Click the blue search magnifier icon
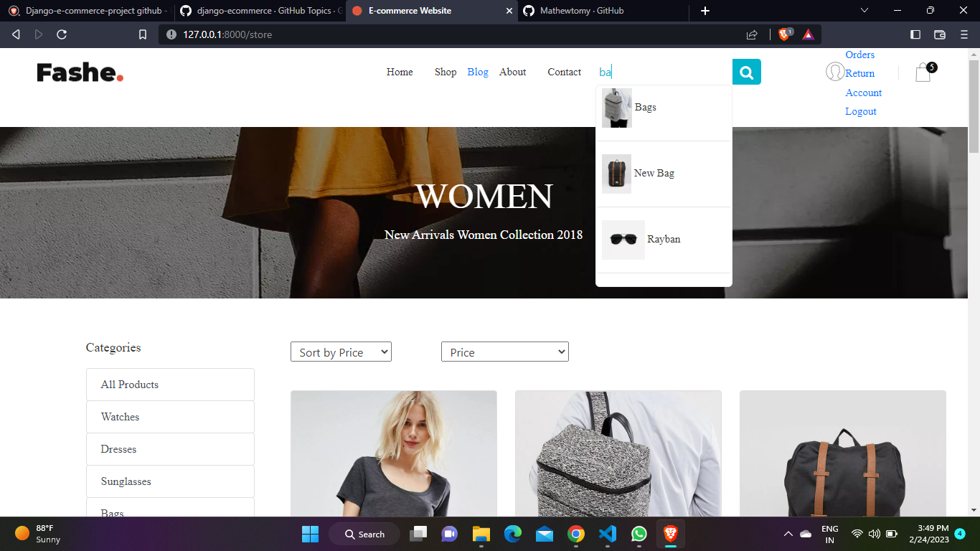 [746, 72]
